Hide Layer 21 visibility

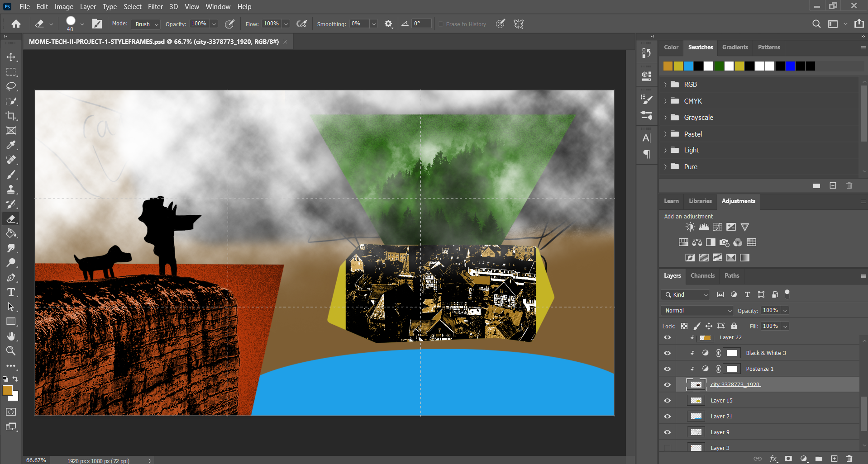tap(667, 417)
